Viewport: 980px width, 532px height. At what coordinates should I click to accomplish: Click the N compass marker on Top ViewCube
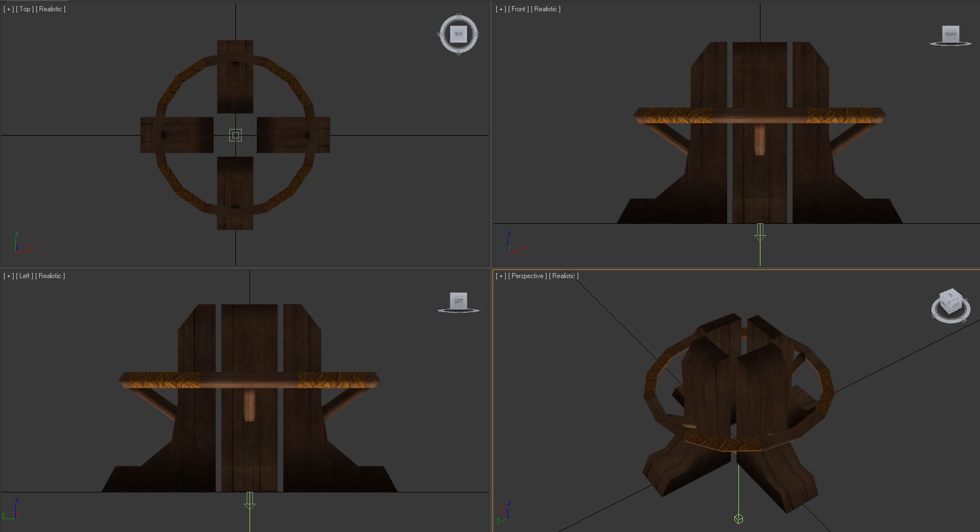tap(459, 16)
